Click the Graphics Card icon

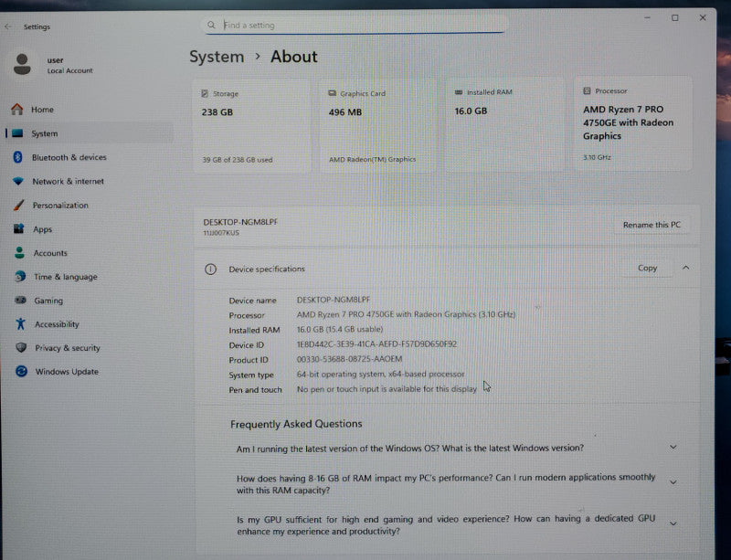pos(332,93)
